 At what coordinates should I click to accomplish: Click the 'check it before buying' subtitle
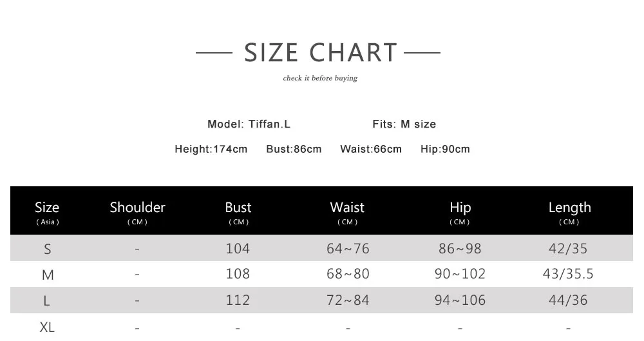(x=320, y=79)
